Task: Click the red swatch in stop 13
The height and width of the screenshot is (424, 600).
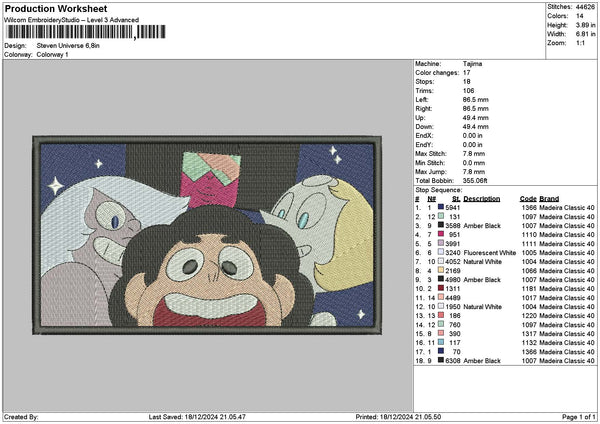Action: (x=441, y=316)
